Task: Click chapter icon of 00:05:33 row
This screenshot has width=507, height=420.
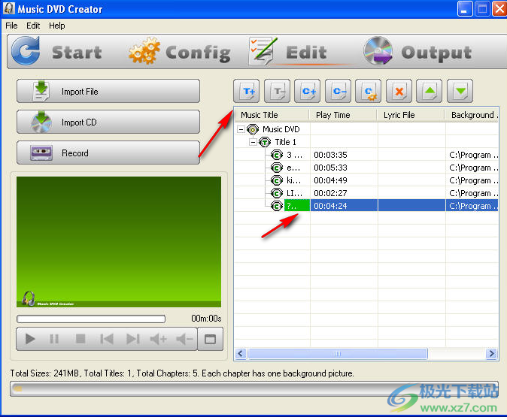Action: click(277, 168)
